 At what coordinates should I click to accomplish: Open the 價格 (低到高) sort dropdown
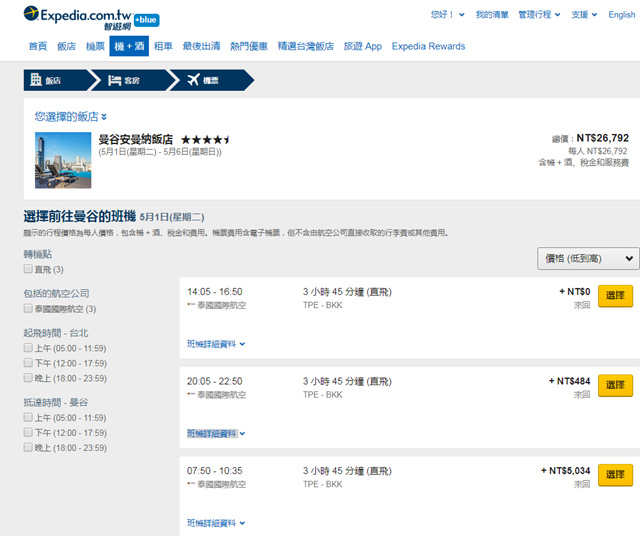[588, 258]
